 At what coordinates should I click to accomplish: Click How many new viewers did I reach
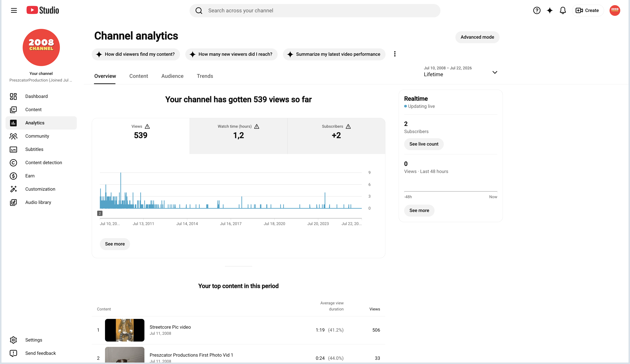[x=231, y=54]
